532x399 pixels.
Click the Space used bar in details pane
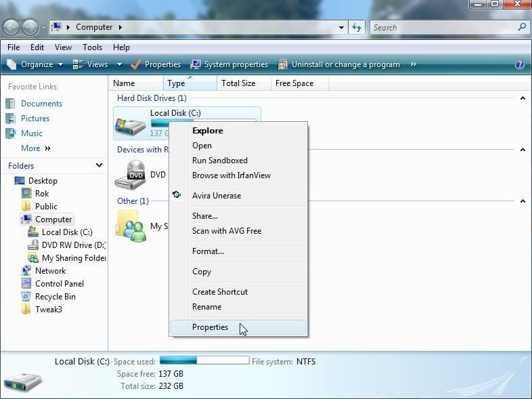tap(204, 360)
